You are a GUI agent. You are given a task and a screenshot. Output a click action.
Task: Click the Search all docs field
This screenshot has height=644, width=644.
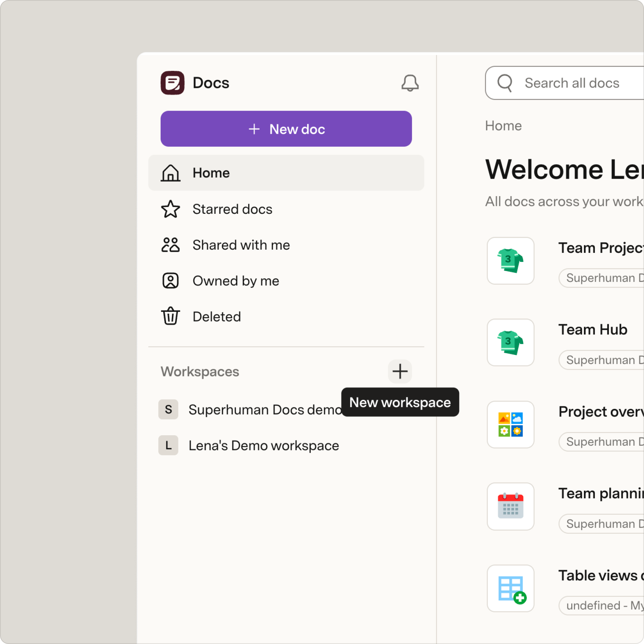pos(565,83)
